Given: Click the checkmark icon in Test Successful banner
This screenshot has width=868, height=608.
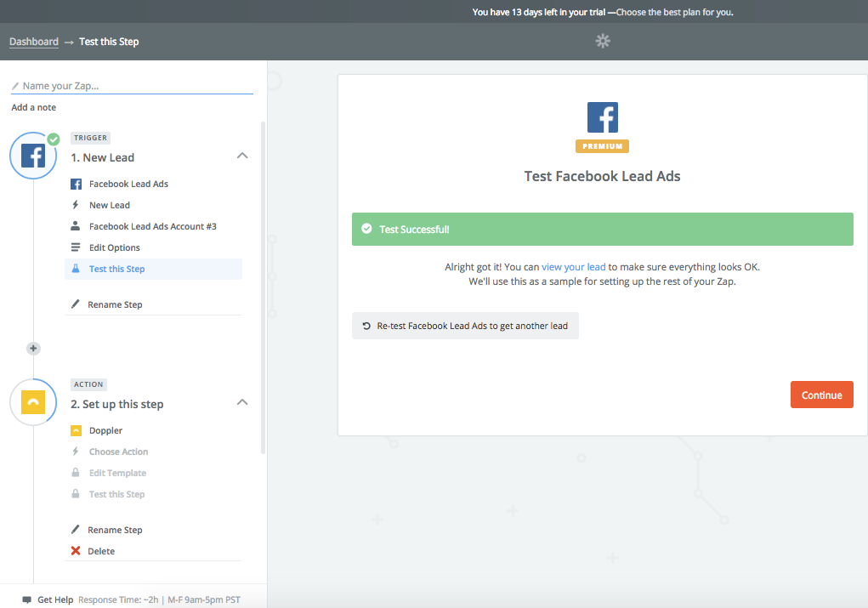Looking at the screenshot, I should click(366, 229).
